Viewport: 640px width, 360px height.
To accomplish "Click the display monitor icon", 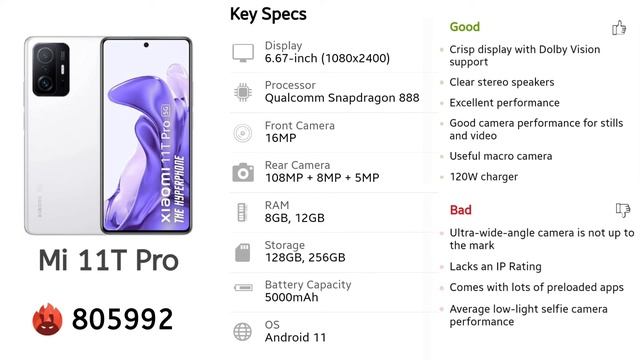I will tap(243, 53).
